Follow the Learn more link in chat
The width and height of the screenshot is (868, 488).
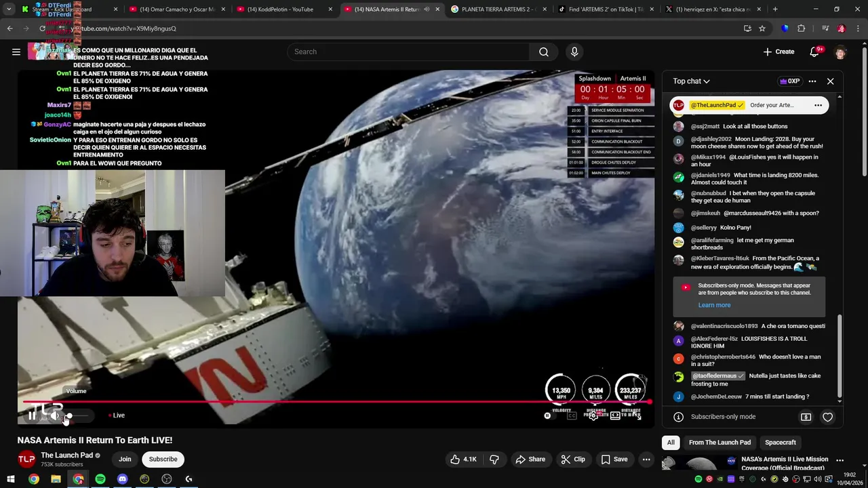[714, 305]
